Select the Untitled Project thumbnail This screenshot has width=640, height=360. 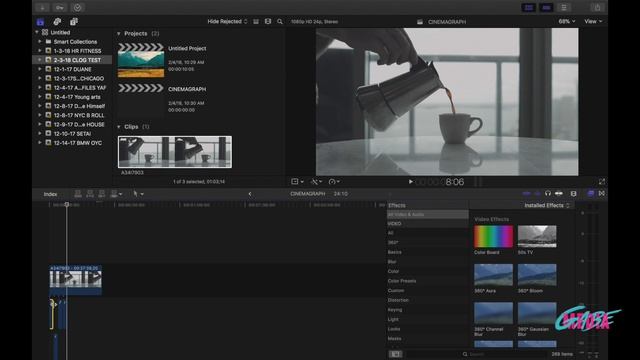click(141, 60)
